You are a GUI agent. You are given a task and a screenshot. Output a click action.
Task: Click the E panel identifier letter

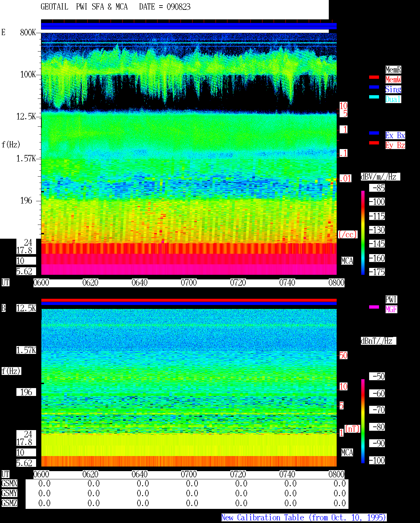[x=3, y=32]
